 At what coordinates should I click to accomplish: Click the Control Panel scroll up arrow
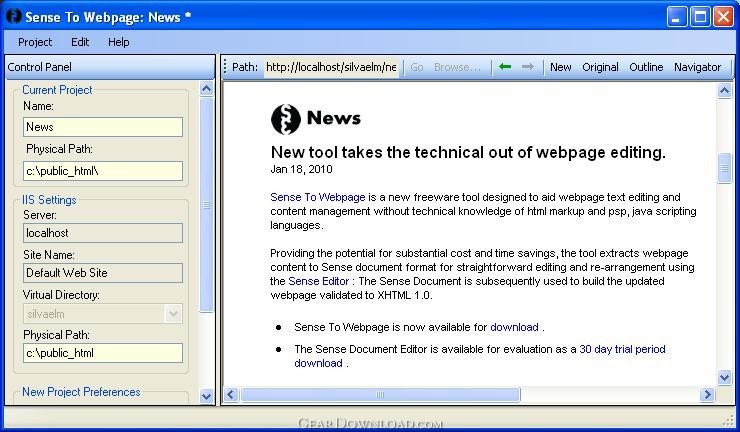coord(206,88)
